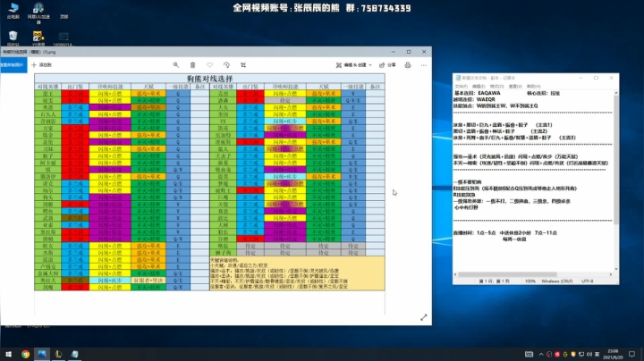
Task: Open Notepad File menu
Action: click(461, 86)
